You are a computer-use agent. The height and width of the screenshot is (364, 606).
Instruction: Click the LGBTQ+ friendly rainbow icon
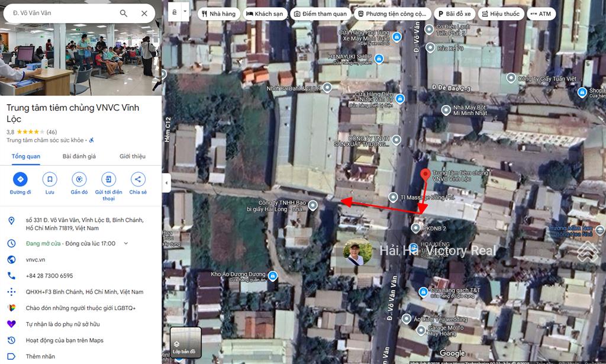tap(12, 308)
